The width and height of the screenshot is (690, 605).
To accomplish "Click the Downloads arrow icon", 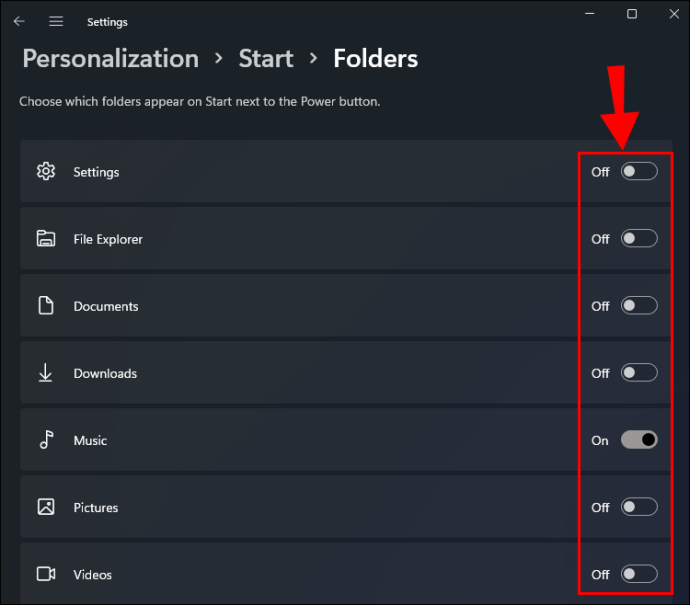I will click(45, 373).
